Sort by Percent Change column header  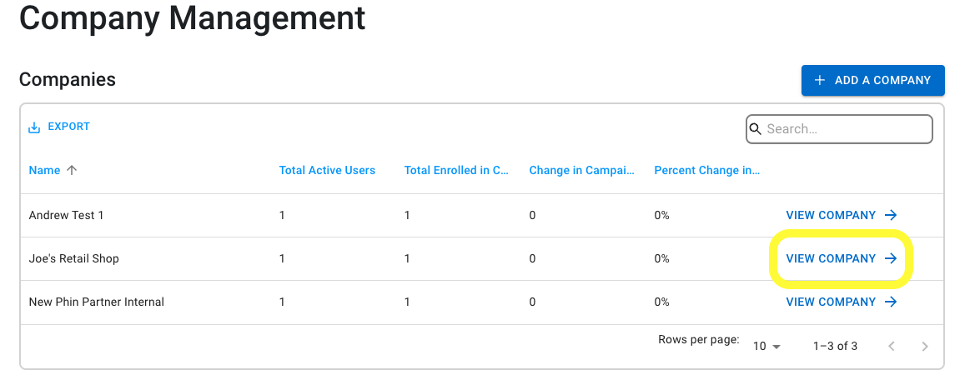pos(707,170)
